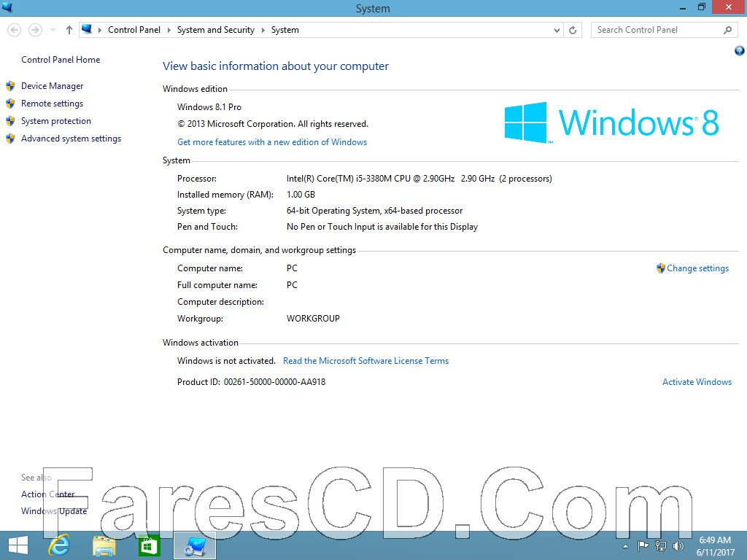747x560 pixels.
Task: Click the View basic information heading
Action: [x=275, y=66]
